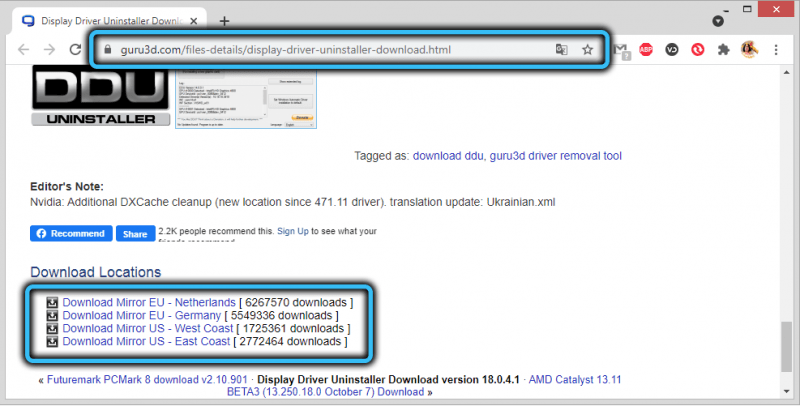This screenshot has width=800, height=406.
Task: Open the Sign Up link
Action: click(x=293, y=231)
